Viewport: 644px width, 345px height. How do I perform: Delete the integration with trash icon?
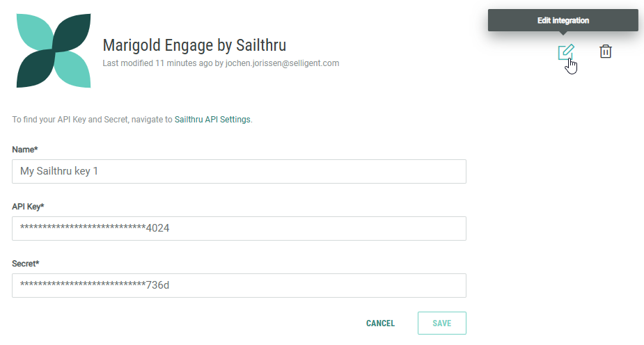point(606,51)
